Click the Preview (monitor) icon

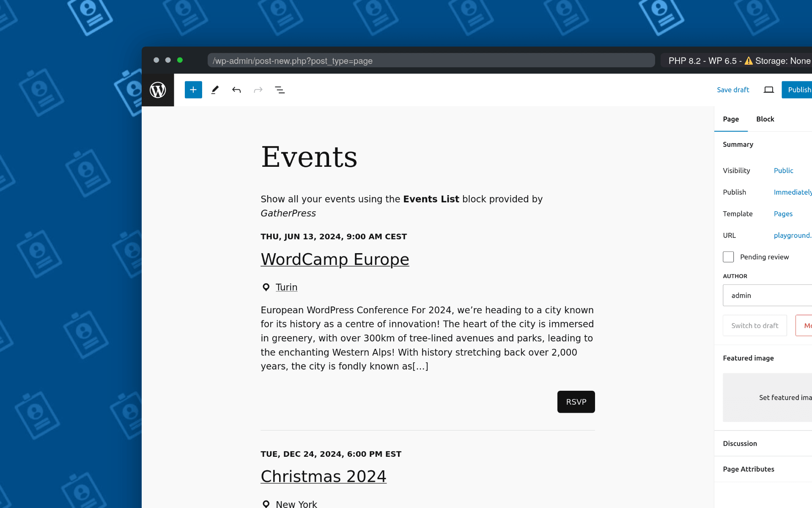pyautogui.click(x=769, y=90)
